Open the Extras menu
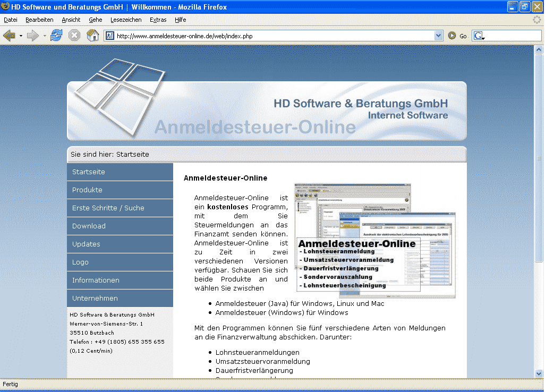546x392 pixels. tap(158, 20)
